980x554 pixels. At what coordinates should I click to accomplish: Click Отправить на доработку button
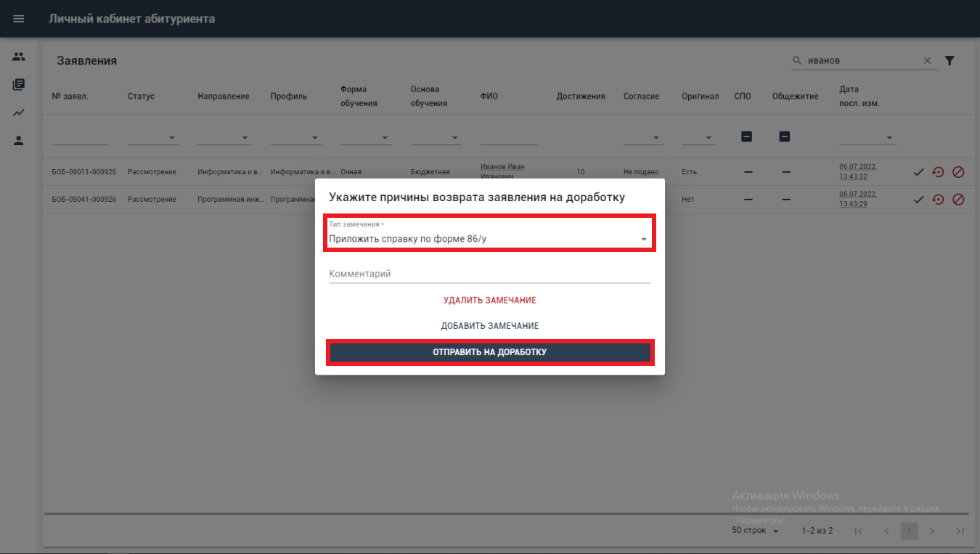(x=490, y=352)
